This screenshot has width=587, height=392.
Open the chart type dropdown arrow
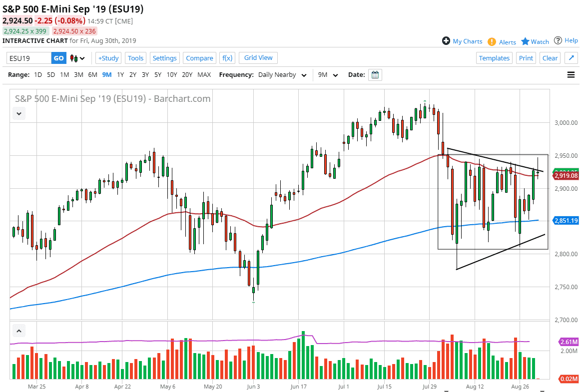(x=81, y=58)
